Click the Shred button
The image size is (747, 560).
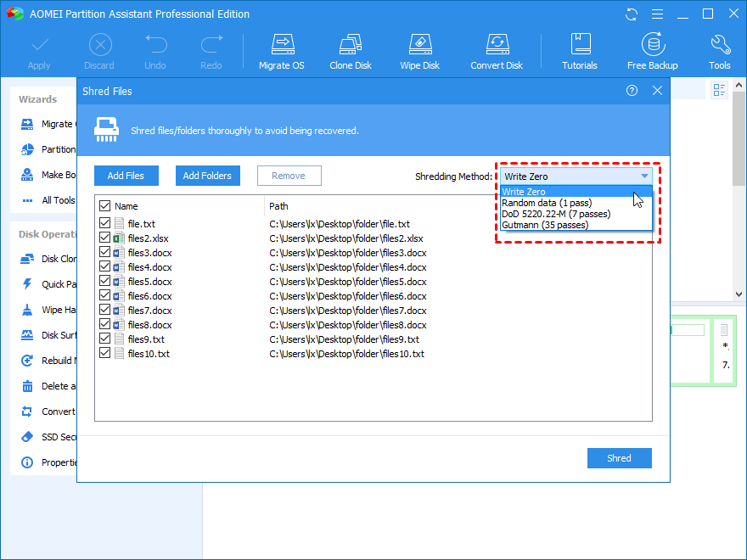(x=620, y=458)
